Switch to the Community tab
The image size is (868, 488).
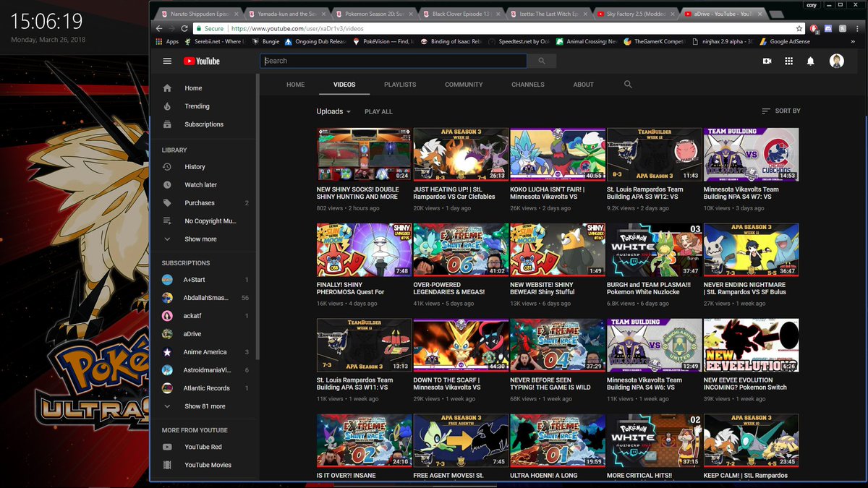[464, 85]
